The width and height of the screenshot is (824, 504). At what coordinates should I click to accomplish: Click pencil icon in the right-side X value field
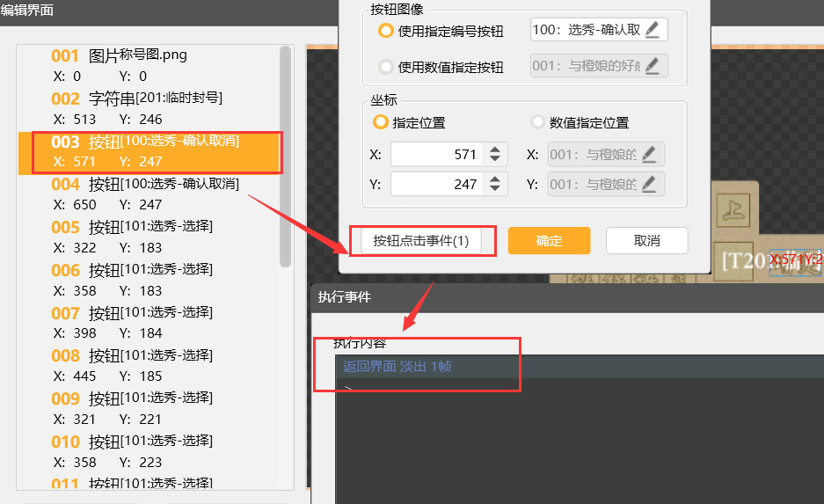(x=649, y=155)
